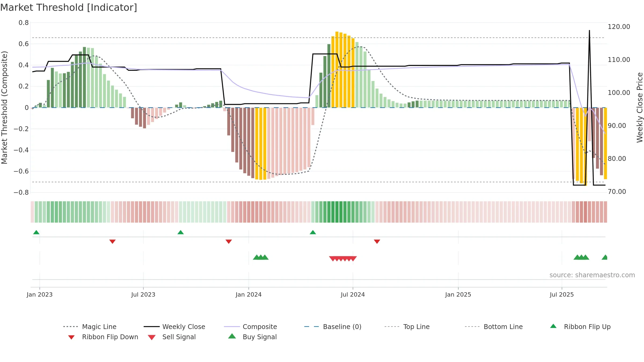Click the 0.8 left axis label
This screenshot has height=362, width=644.
pos(24,23)
